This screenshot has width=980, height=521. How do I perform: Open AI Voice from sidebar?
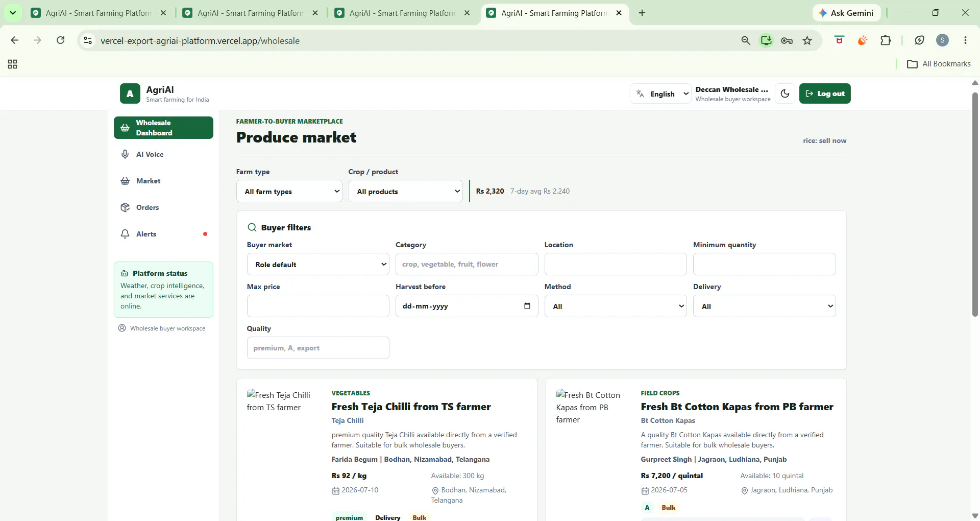(x=163, y=154)
